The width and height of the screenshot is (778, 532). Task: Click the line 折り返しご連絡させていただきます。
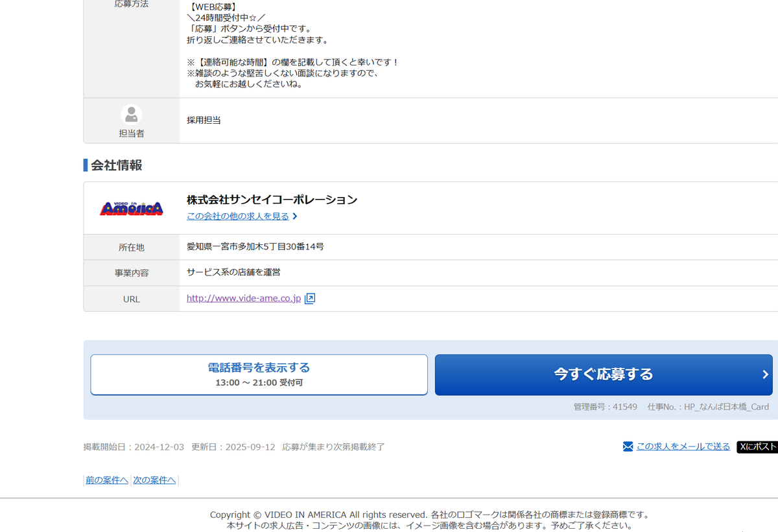click(258, 40)
